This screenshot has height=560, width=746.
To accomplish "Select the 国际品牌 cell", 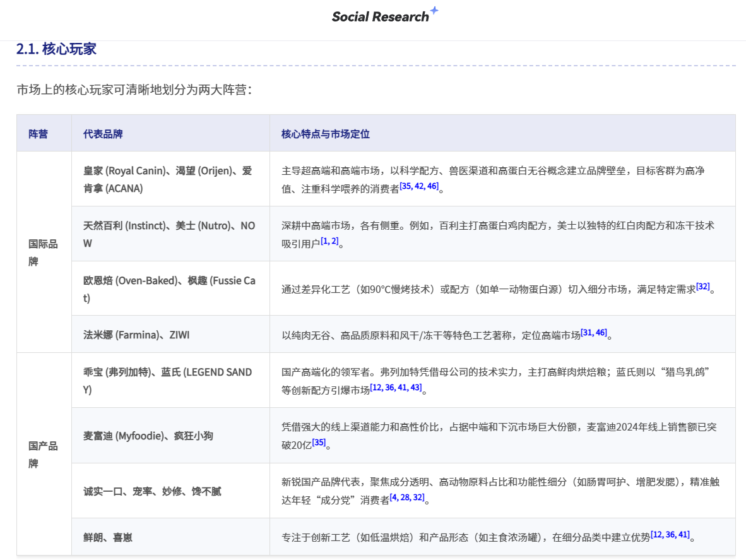I will point(44,252).
